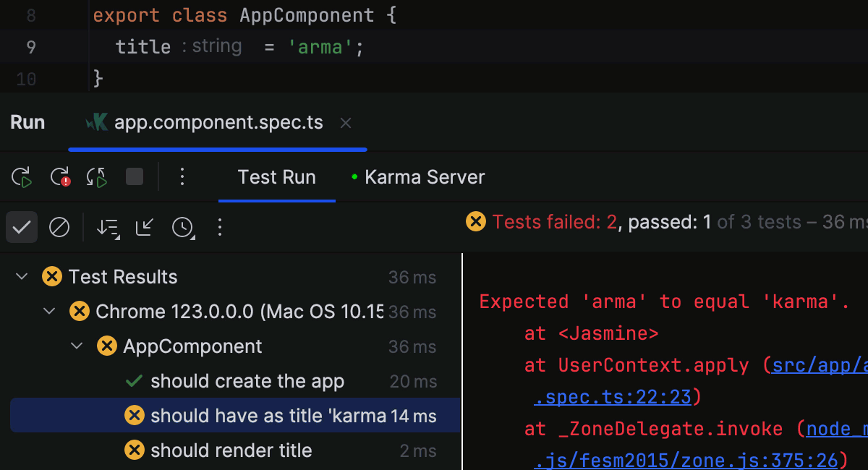The width and height of the screenshot is (868, 470).
Task: Toggle showing ignored tests
Action: point(59,227)
